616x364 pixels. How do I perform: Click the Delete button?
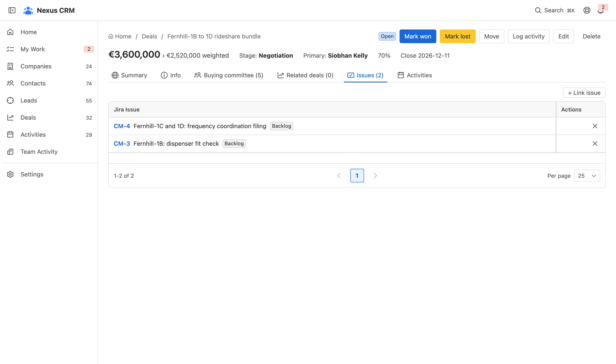click(x=591, y=36)
